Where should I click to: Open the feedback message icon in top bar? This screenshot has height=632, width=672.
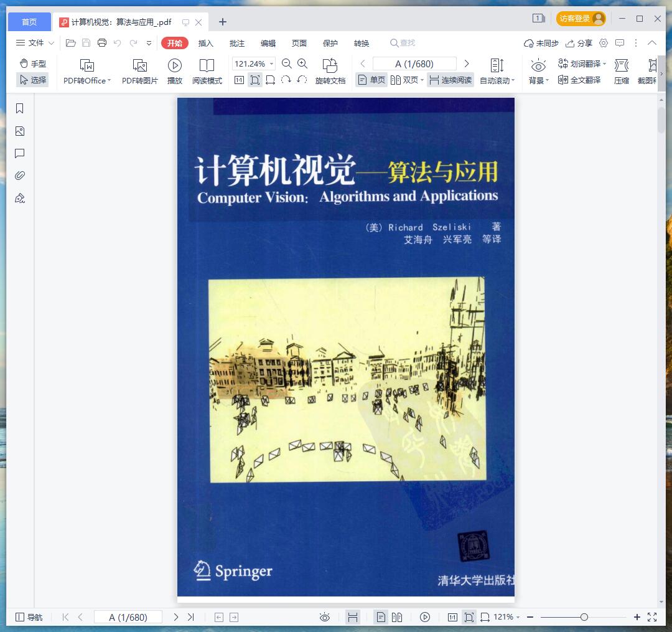point(620,43)
